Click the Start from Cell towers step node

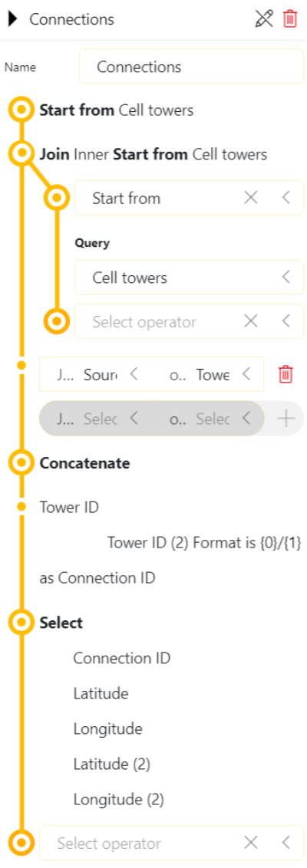pos(21,110)
